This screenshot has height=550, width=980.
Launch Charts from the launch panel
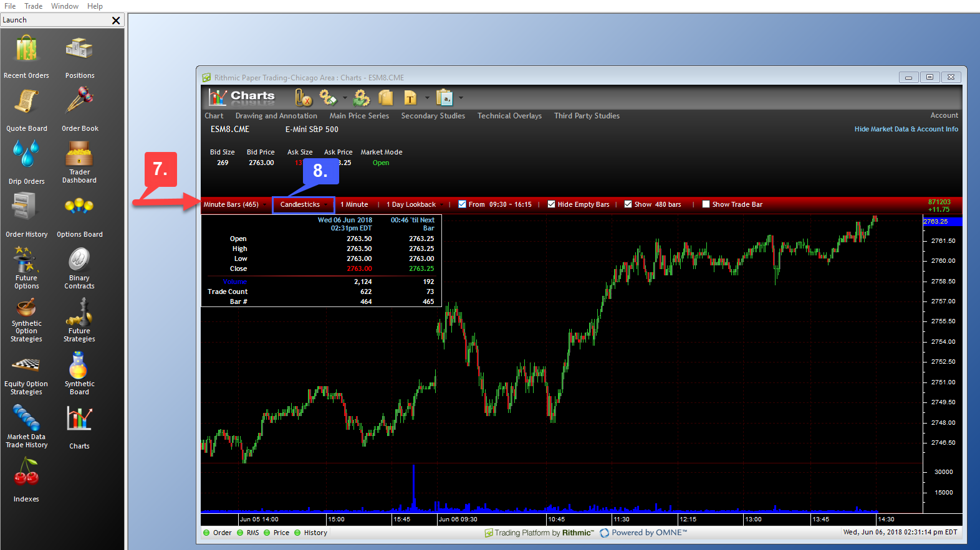[x=79, y=427]
